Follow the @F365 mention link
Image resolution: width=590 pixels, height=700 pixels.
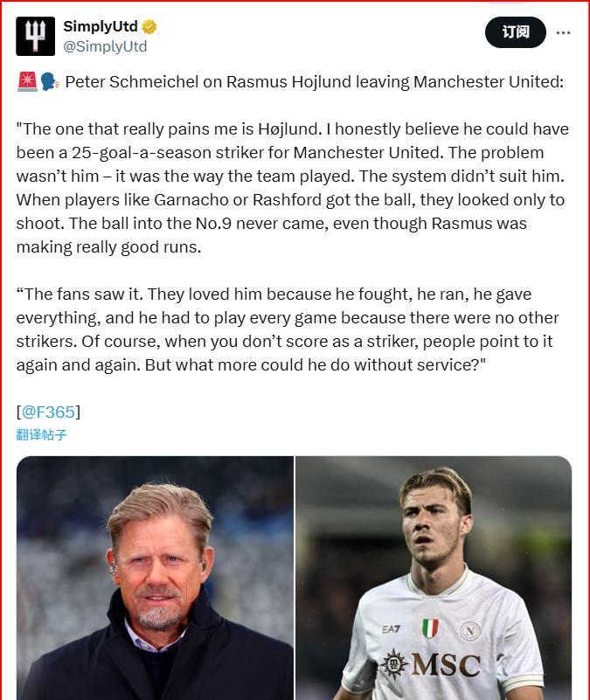48,412
